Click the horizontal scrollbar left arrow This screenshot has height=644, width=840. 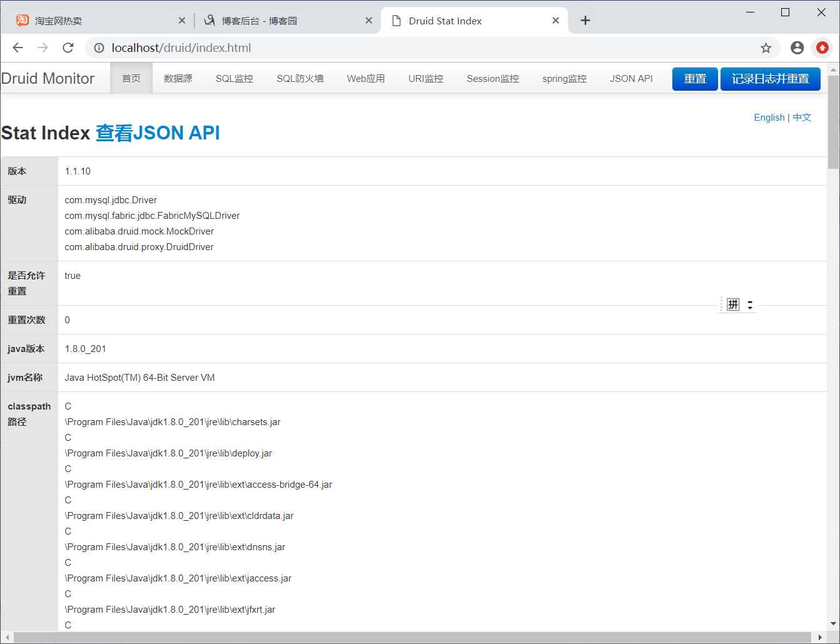click(x=8, y=637)
